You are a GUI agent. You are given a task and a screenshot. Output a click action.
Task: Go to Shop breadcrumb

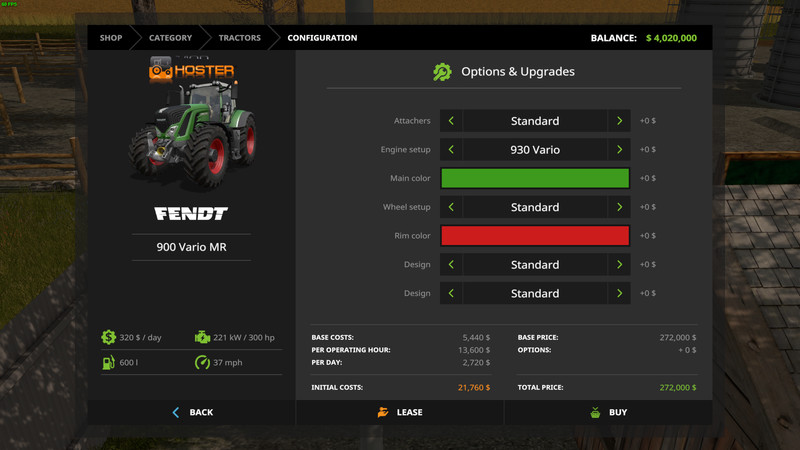coord(111,38)
